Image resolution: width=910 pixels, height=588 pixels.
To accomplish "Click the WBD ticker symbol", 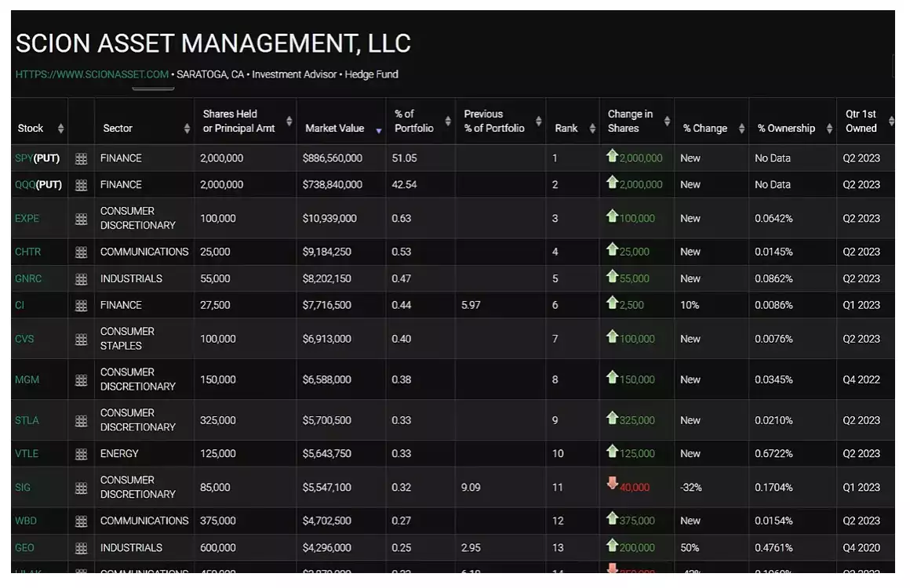I will point(26,521).
